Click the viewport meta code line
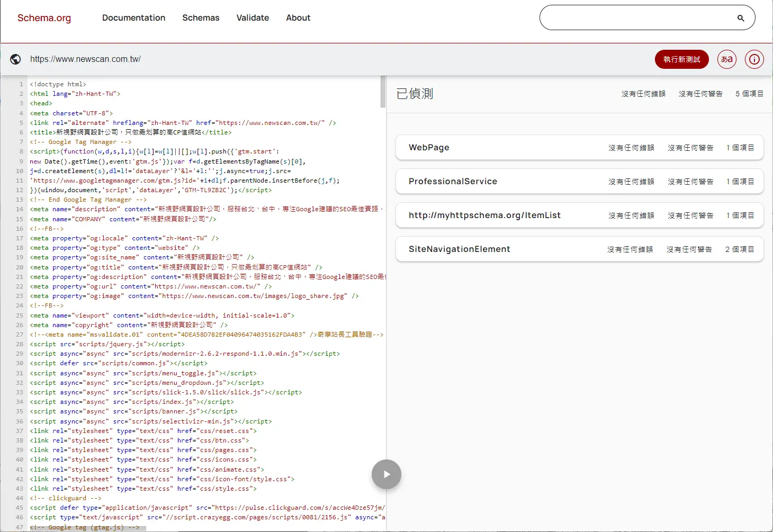The height and width of the screenshot is (532, 773). pos(162,315)
